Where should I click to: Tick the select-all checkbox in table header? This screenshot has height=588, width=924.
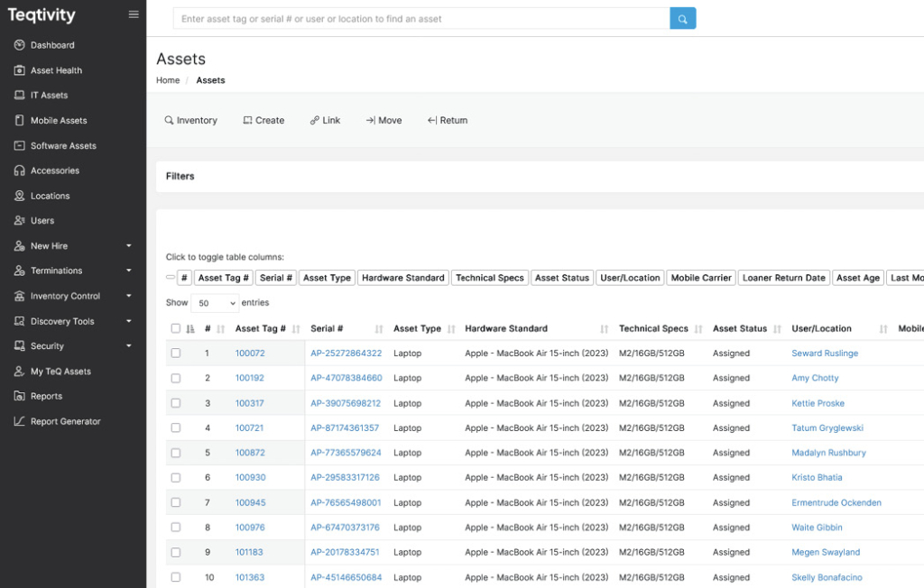coord(176,328)
